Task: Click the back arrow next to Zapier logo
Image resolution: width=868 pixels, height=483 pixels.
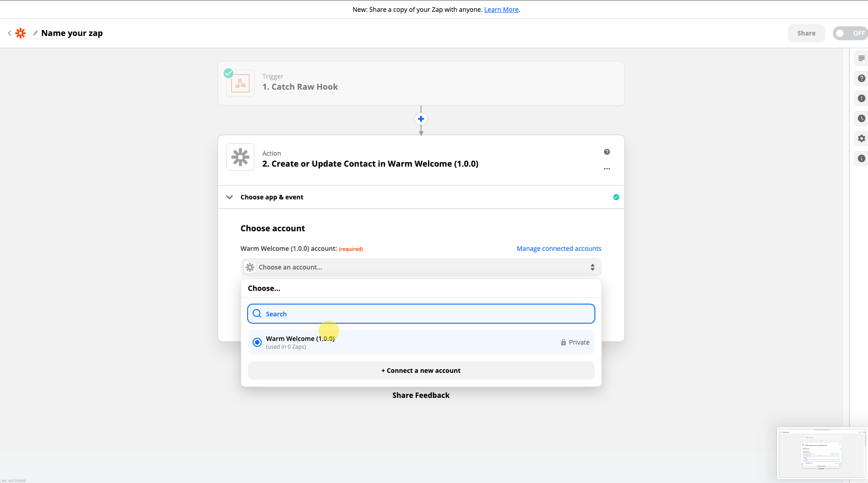Action: click(x=10, y=33)
